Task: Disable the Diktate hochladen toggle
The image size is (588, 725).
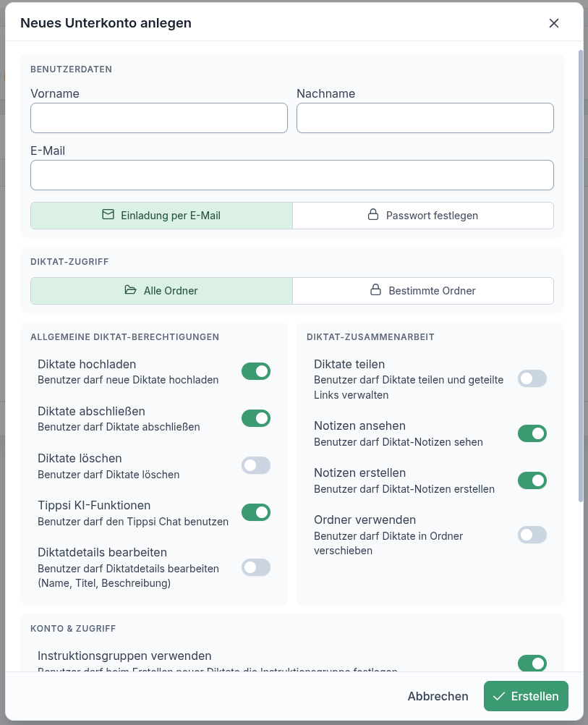Action: 256,371
